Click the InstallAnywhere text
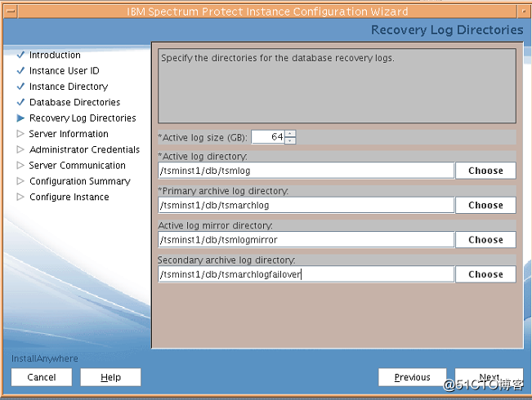Image resolution: width=532 pixels, height=400 pixels. (x=45, y=358)
